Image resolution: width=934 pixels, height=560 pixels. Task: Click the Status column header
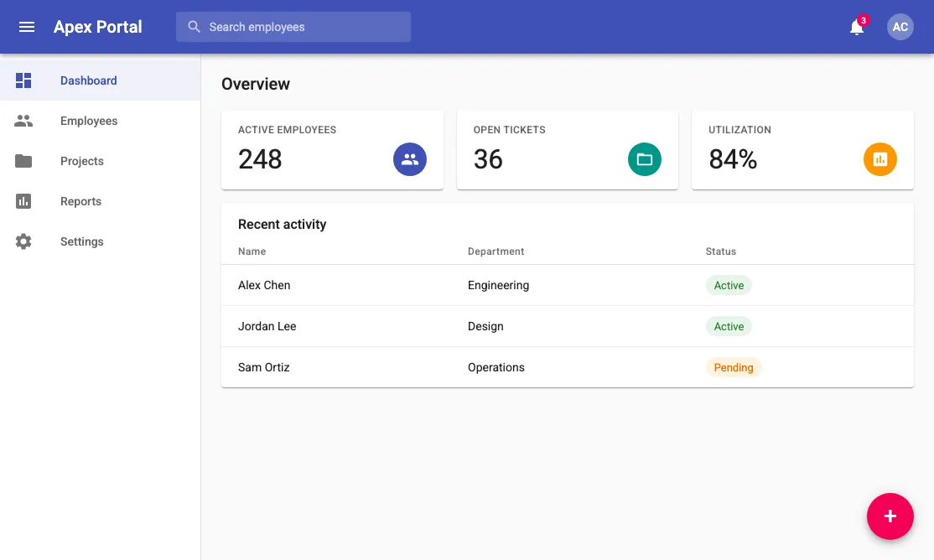coord(721,251)
